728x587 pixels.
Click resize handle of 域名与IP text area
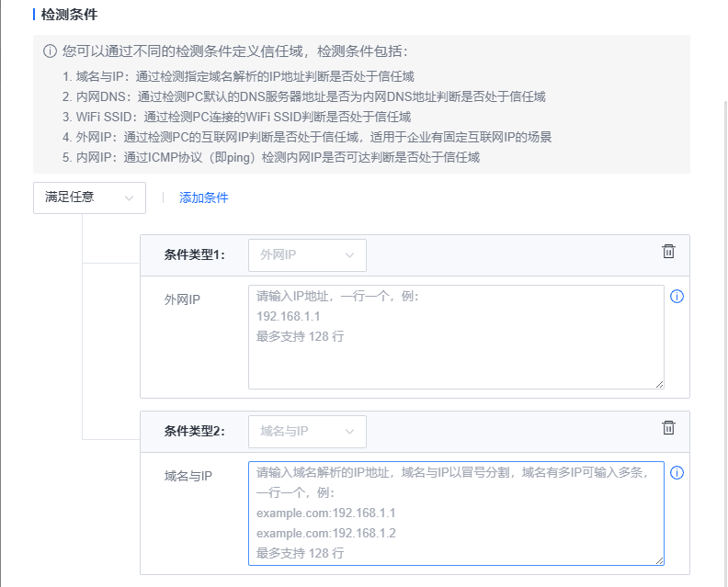coord(658,560)
